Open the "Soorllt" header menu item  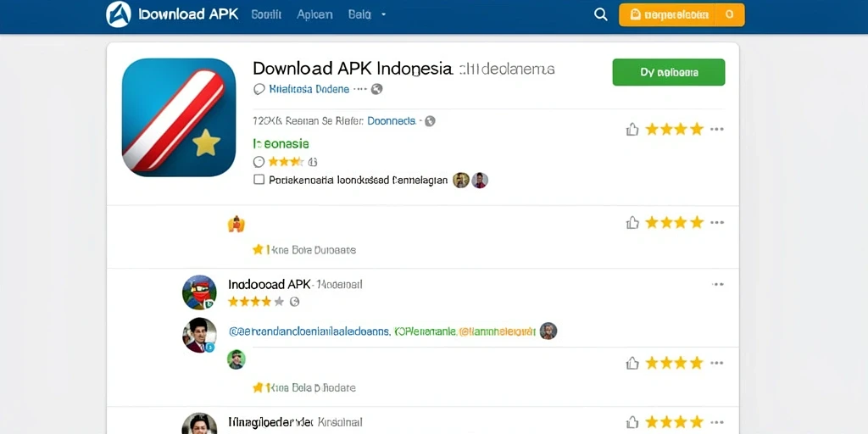point(266,14)
